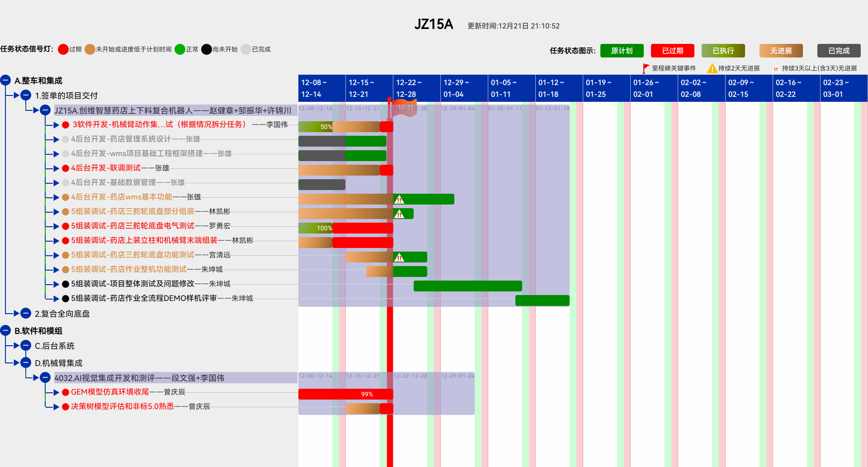Click the warning icon on 三舵轮底盘部分组装 bar
Screen dimensions: 868x467
click(x=399, y=214)
